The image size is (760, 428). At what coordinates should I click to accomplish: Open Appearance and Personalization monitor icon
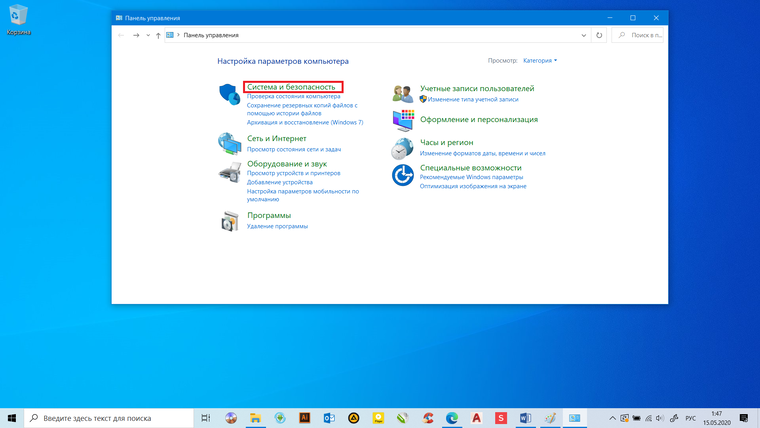click(403, 120)
